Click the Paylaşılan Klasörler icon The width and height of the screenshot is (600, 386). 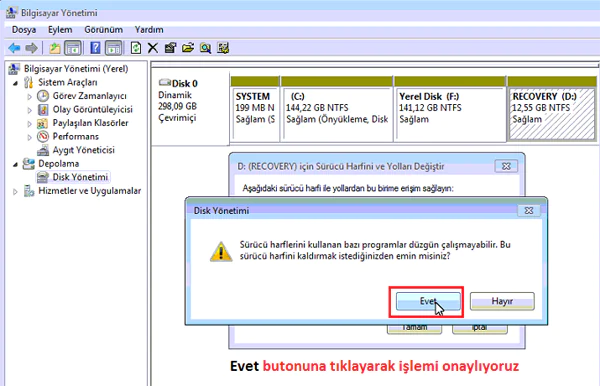click(x=42, y=123)
